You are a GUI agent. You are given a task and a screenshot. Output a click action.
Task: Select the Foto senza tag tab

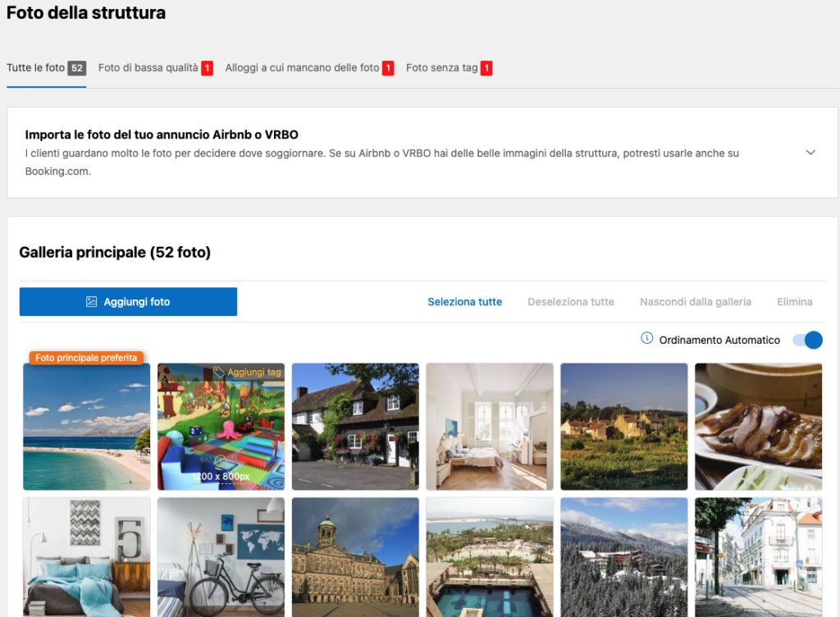449,68
